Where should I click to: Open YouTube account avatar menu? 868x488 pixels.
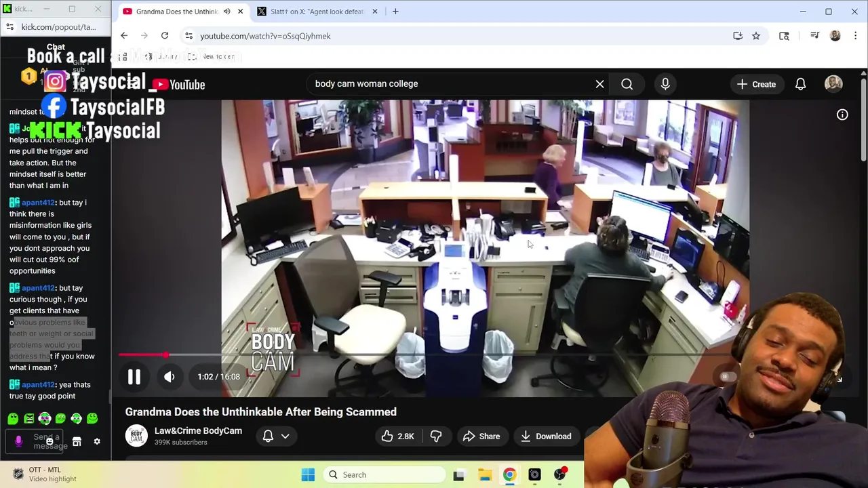click(x=833, y=84)
